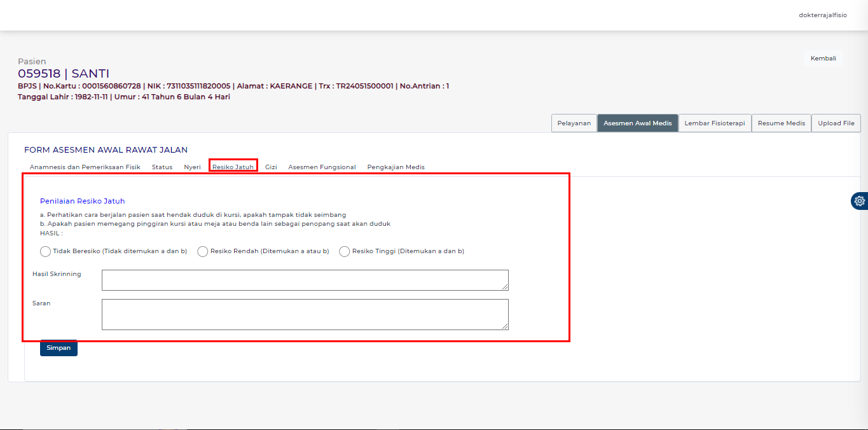
Task: Switch to Asesmen Fungsional sub-tab
Action: (322, 167)
